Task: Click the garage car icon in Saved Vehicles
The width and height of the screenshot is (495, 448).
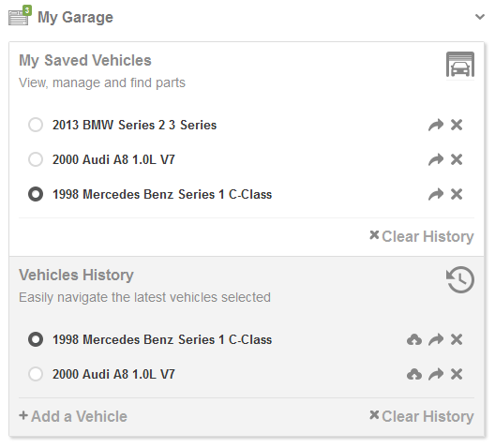Action: coord(460,65)
